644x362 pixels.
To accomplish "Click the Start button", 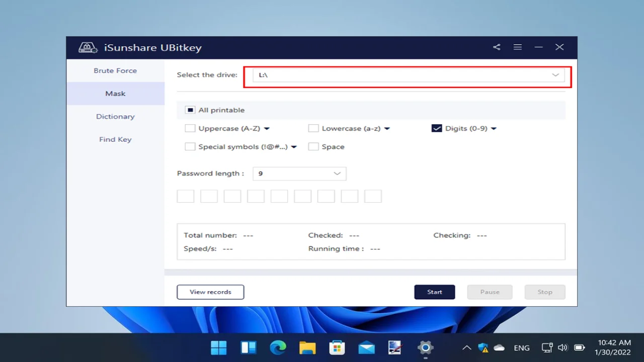I will (x=435, y=292).
